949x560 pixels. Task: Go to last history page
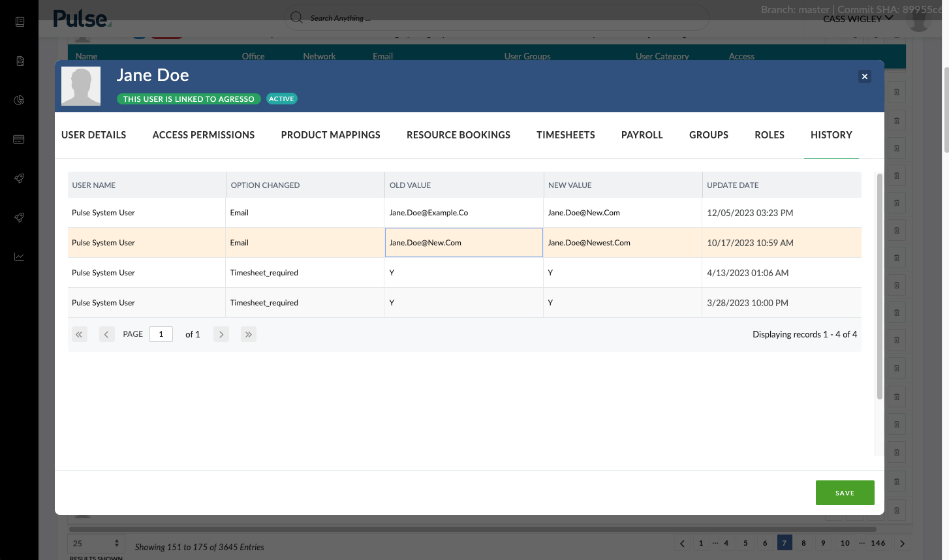[249, 334]
